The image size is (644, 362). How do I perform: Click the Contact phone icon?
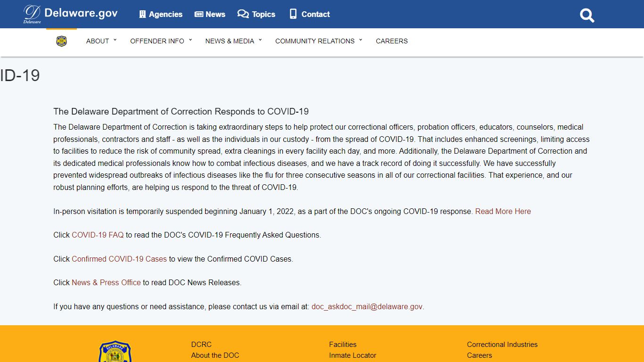coord(293,14)
